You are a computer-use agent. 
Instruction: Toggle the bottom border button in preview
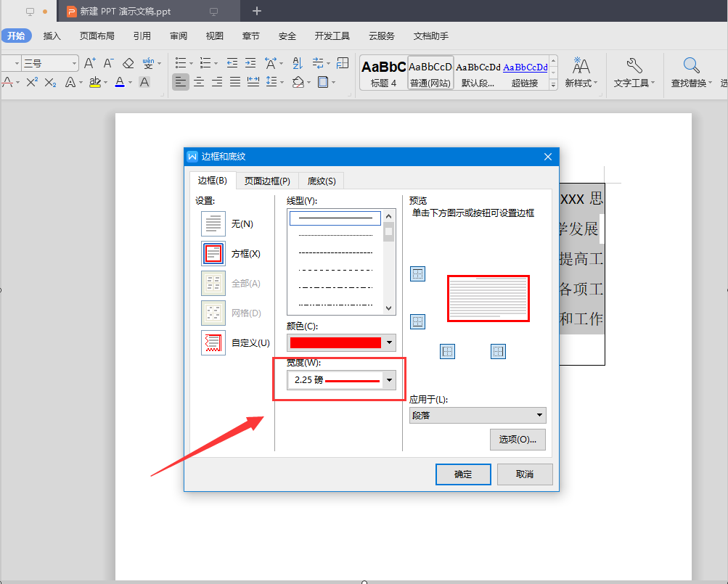[x=418, y=321]
